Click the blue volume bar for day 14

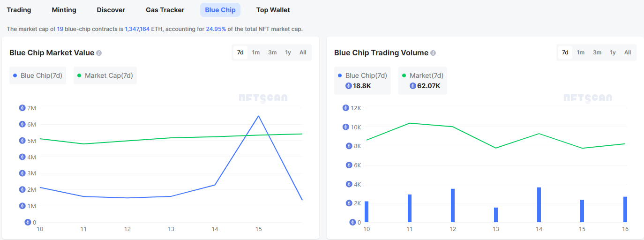pyautogui.click(x=539, y=205)
